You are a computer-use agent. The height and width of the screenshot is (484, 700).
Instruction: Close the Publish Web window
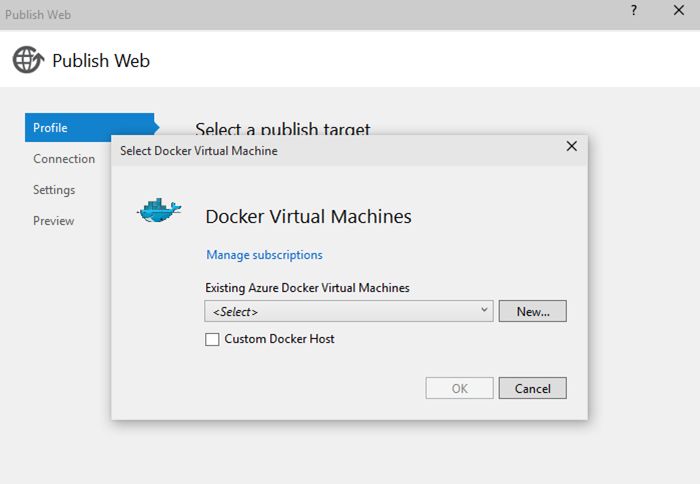(680, 11)
